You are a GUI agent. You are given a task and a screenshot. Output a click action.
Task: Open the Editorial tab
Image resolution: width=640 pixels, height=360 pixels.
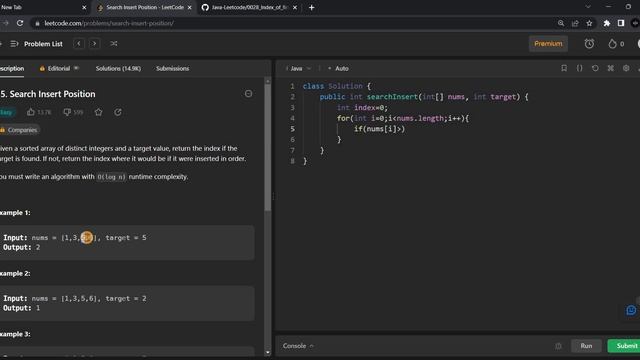[59, 69]
